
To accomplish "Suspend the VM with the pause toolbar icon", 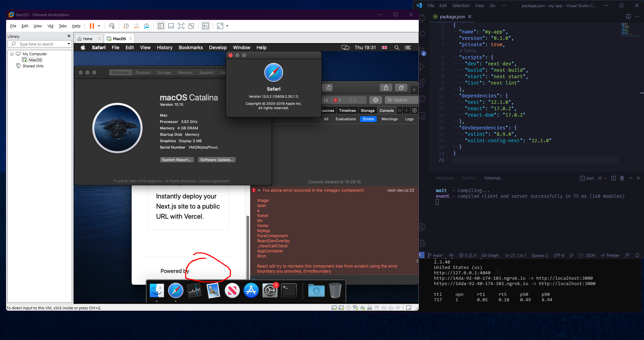I will pyautogui.click(x=92, y=26).
